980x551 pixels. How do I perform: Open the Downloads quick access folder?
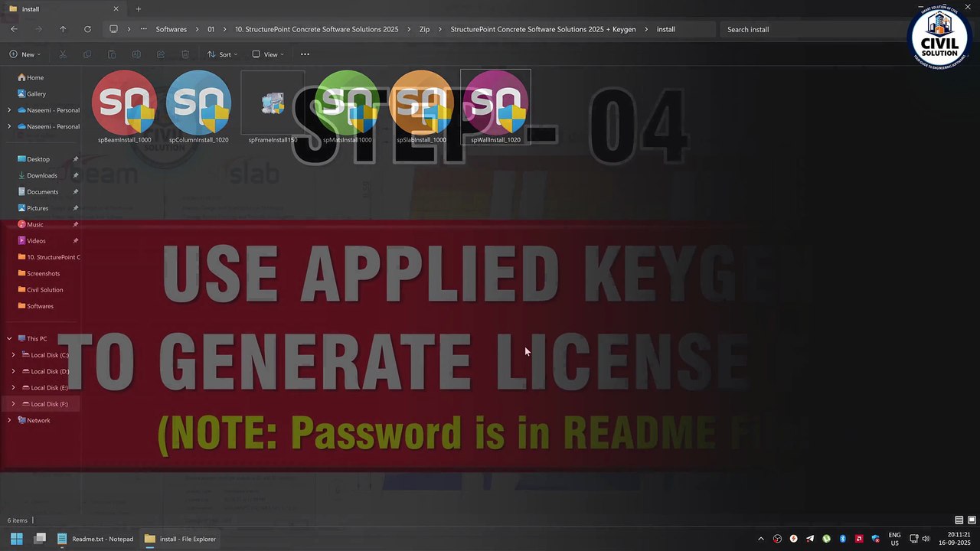41,175
